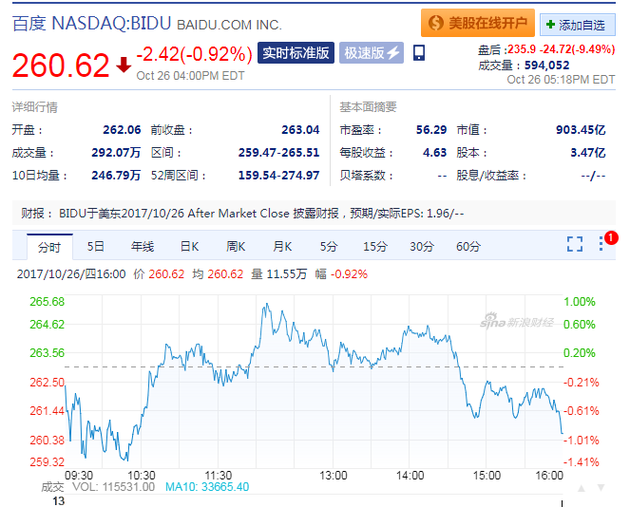Click the dollar coin icon on the orange button
The height and width of the screenshot is (507, 630).
(436, 23)
